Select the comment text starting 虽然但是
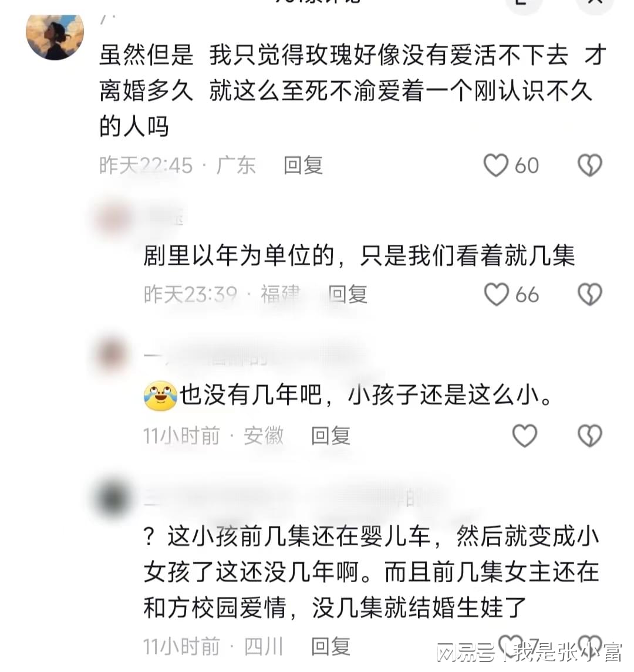Viewport: 634px width, 672px height. point(353,91)
